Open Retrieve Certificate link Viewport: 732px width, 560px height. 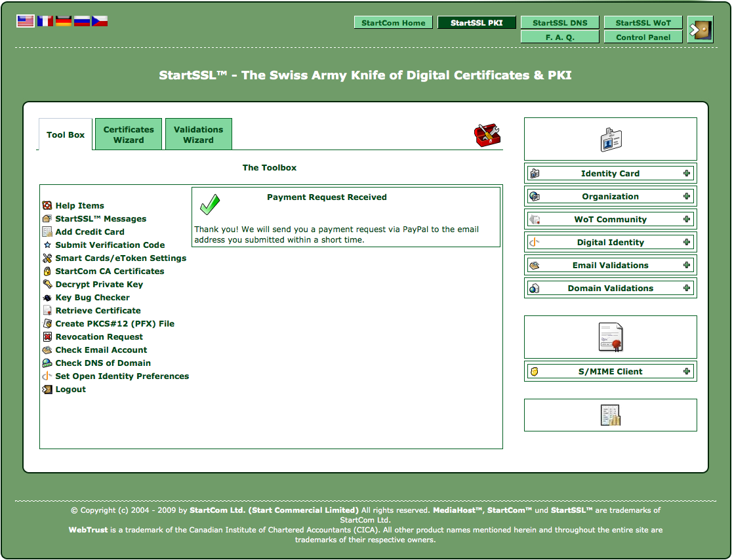[x=98, y=310]
